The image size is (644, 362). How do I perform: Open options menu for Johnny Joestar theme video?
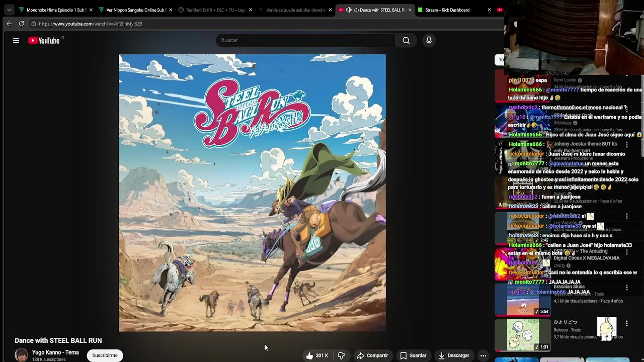pos(627,144)
